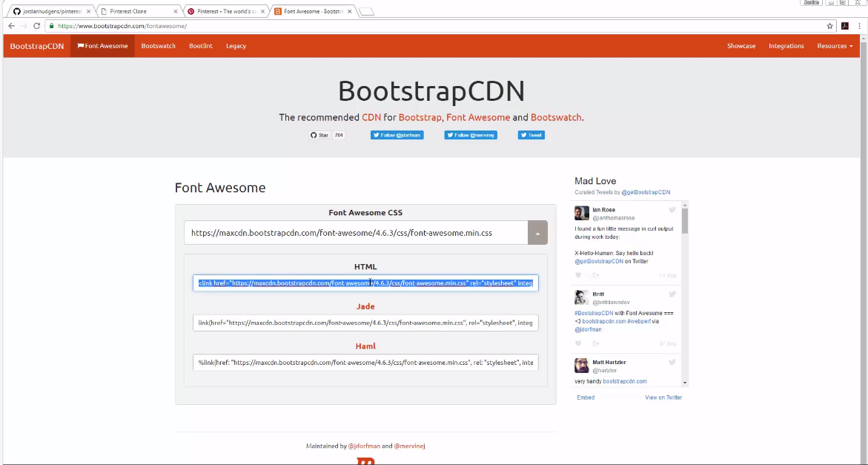Reload the page with the refresh icon
The height and width of the screenshot is (465, 868).
(x=36, y=26)
